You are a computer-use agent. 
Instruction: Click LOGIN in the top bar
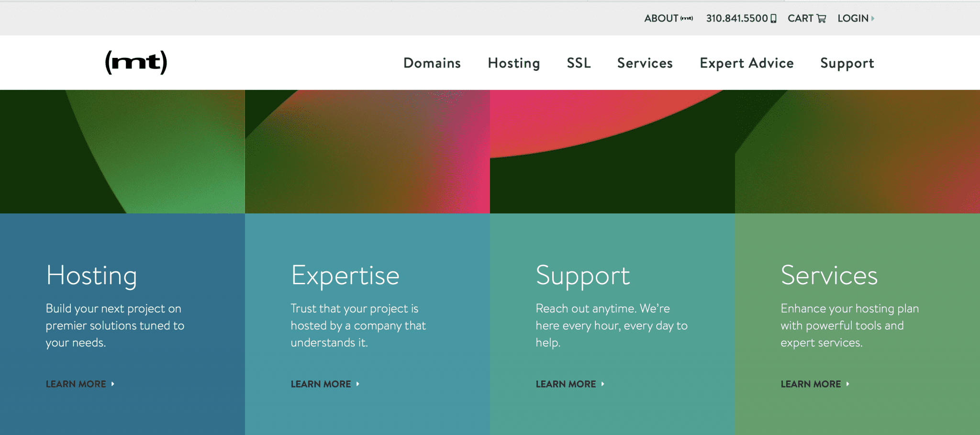(x=853, y=18)
